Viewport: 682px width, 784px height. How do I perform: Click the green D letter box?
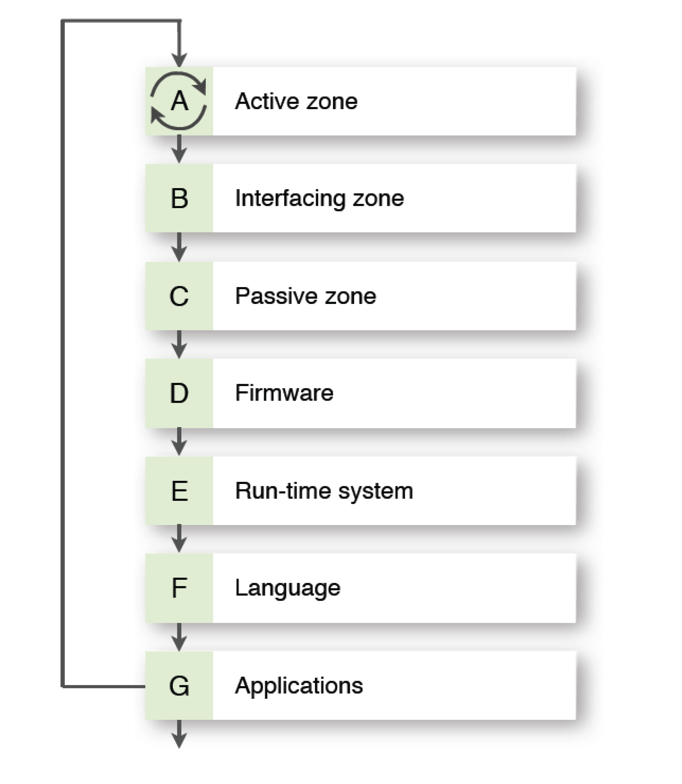179,393
